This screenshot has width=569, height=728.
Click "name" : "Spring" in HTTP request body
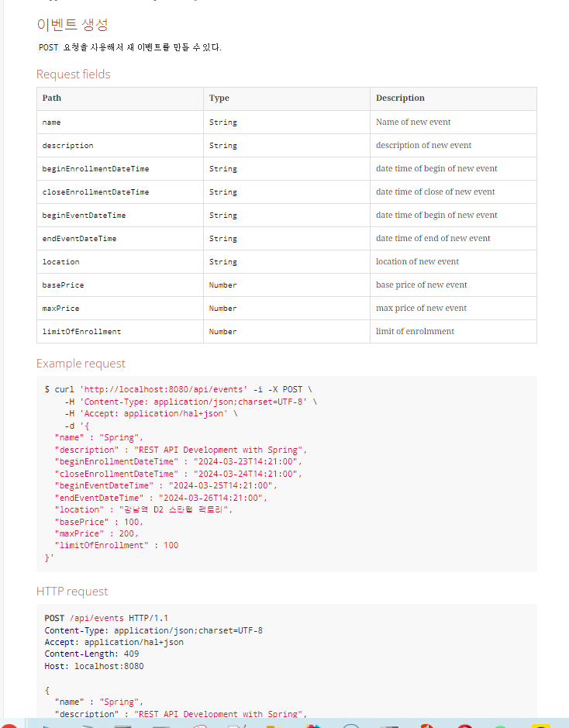point(99,702)
